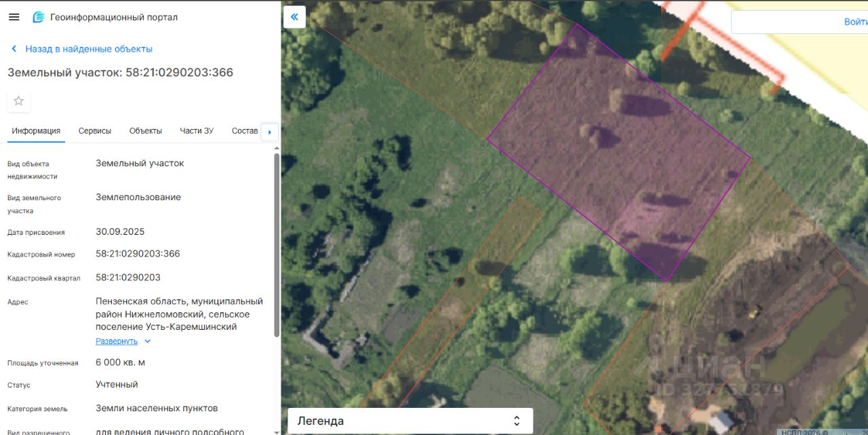Click the date value 30.09.2025
The height and width of the screenshot is (435, 868).
coord(120,231)
